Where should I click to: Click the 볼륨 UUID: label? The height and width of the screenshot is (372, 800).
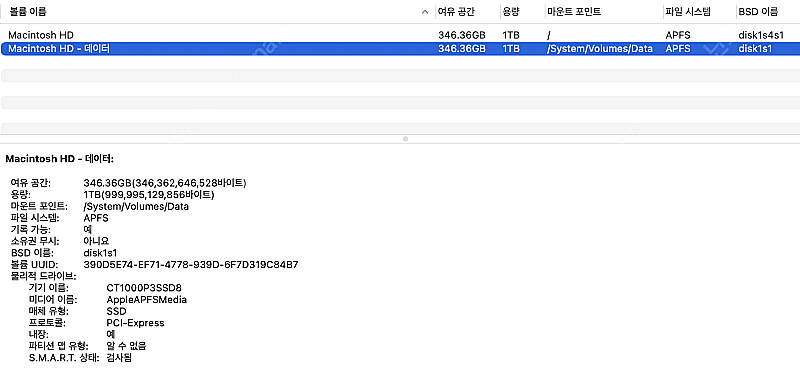(35, 265)
